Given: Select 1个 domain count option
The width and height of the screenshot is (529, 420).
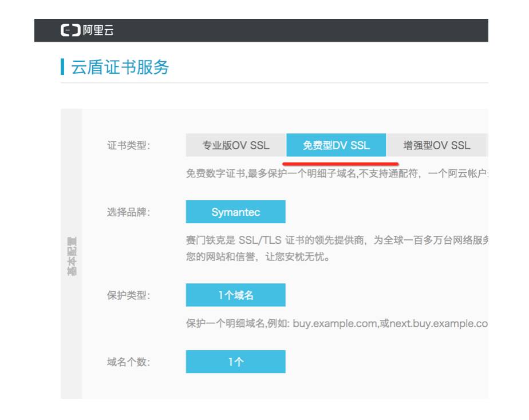Looking at the screenshot, I should point(235,362).
